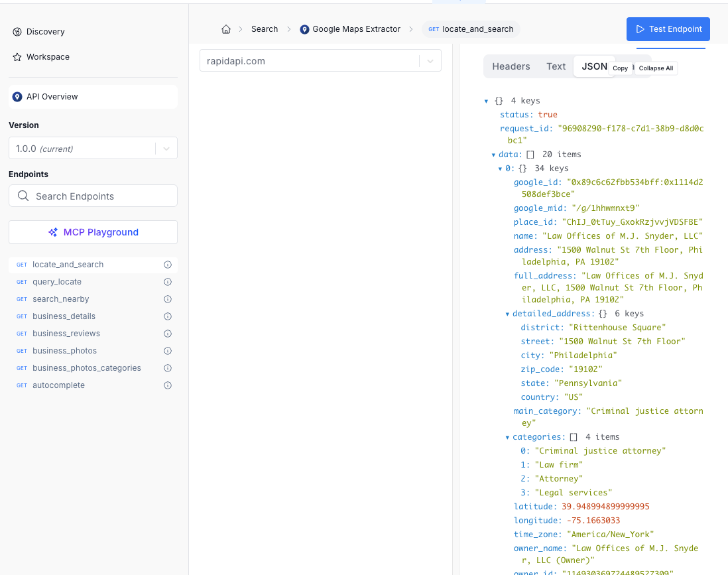
Task: Click the state value "Pennsylvania"
Action: click(588, 383)
